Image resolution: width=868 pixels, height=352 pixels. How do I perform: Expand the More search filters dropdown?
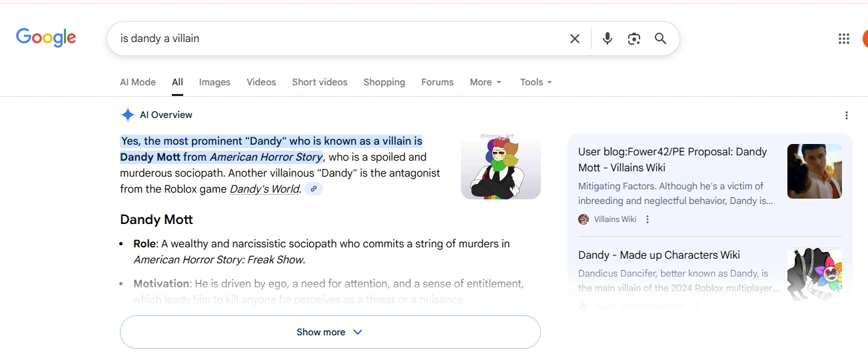485,82
